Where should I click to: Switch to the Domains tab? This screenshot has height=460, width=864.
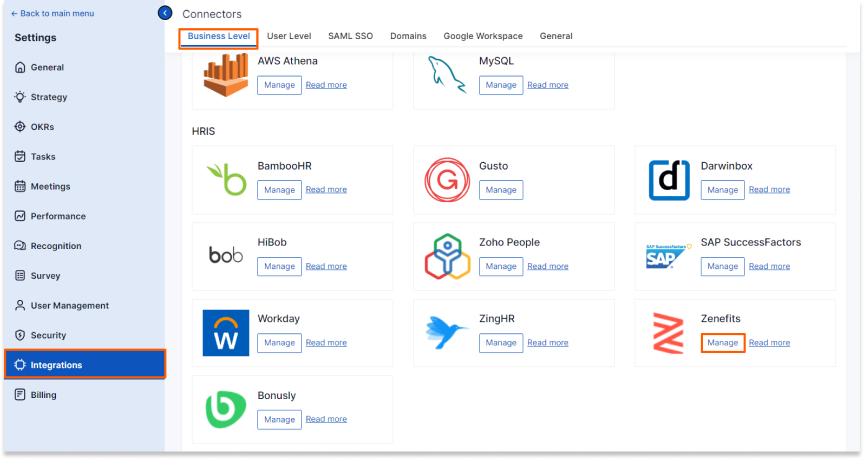point(408,36)
